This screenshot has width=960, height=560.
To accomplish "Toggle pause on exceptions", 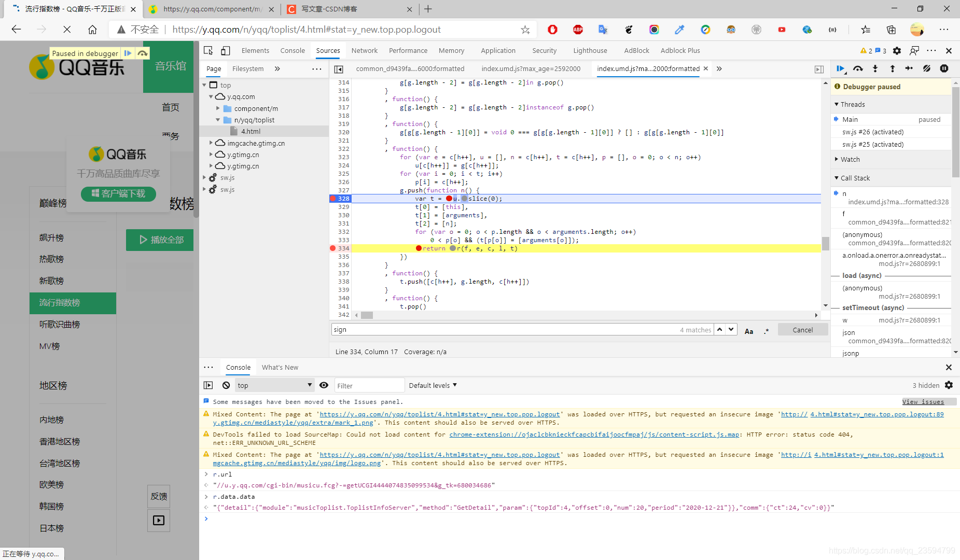I will click(944, 68).
